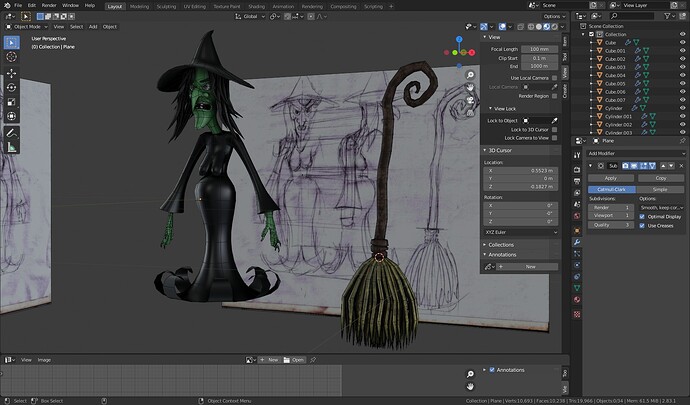Toggle Annotations checkbox in image editor
Screen dimensions: 690x405
[492, 370]
